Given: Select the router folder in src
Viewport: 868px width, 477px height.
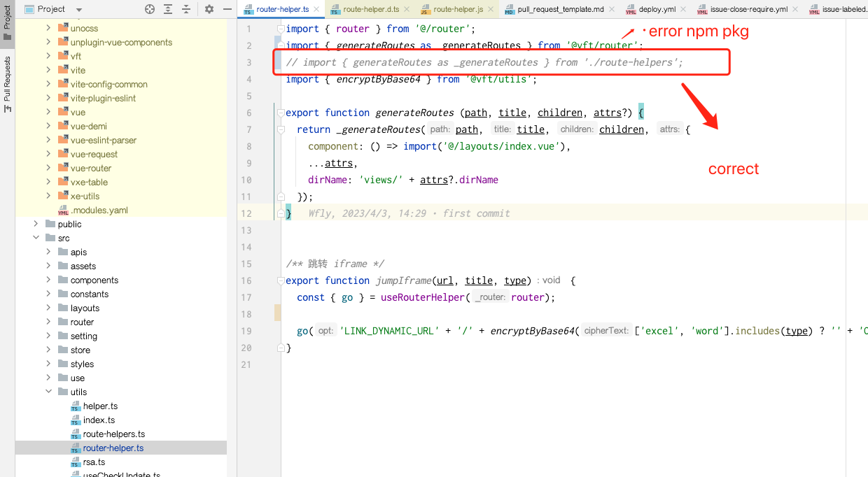Looking at the screenshot, I should pos(82,322).
